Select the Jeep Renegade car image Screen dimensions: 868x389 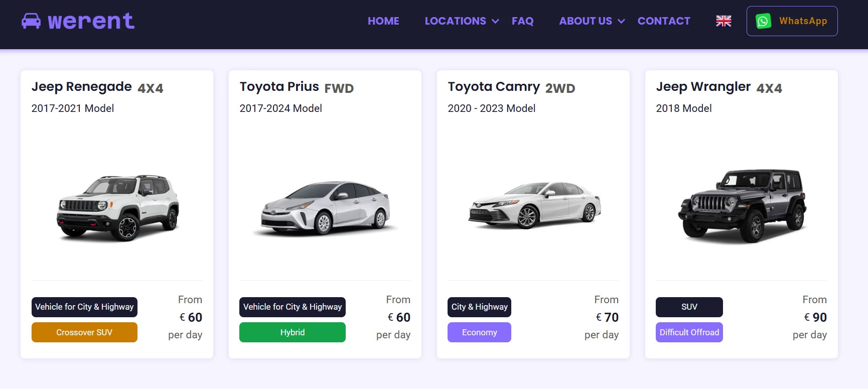[x=118, y=207]
